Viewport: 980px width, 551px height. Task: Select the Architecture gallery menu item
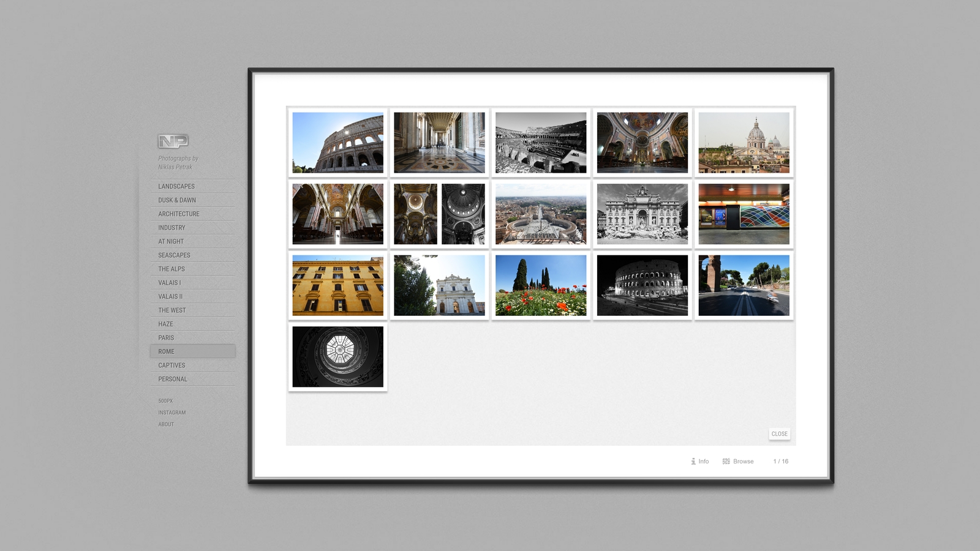[179, 214]
